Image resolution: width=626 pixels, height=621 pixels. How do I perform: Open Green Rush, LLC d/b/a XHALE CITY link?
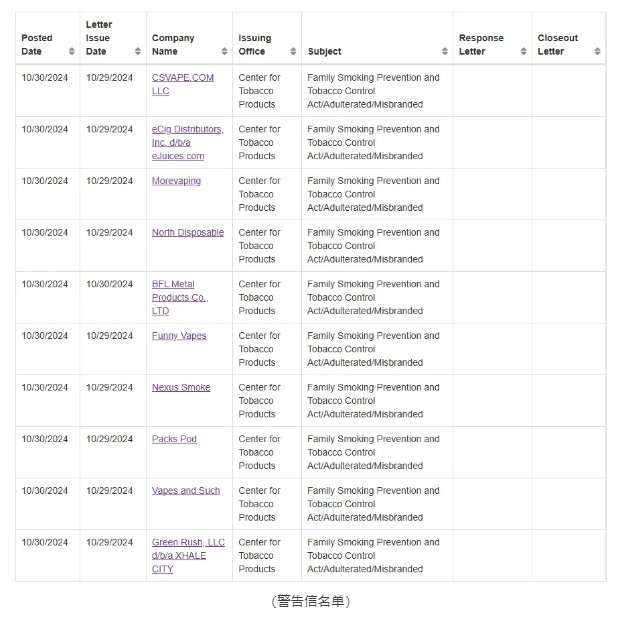click(188, 556)
